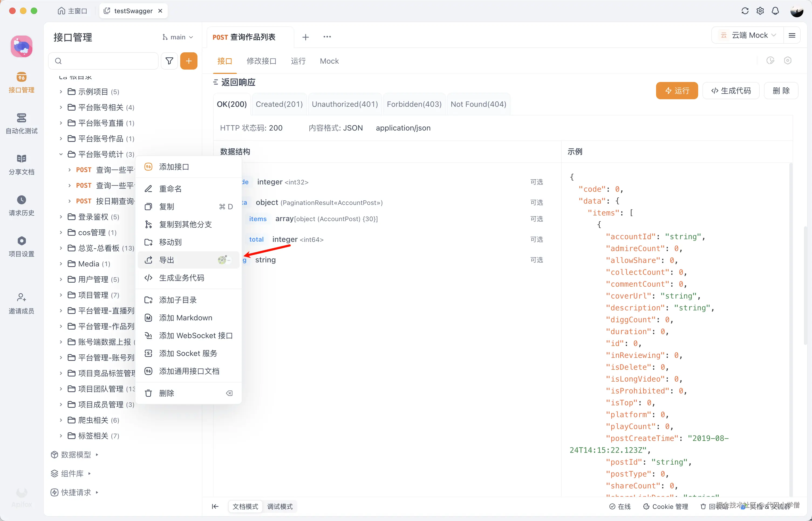Open 请求历史 in the sidebar
This screenshot has height=521, width=812.
(x=21, y=205)
